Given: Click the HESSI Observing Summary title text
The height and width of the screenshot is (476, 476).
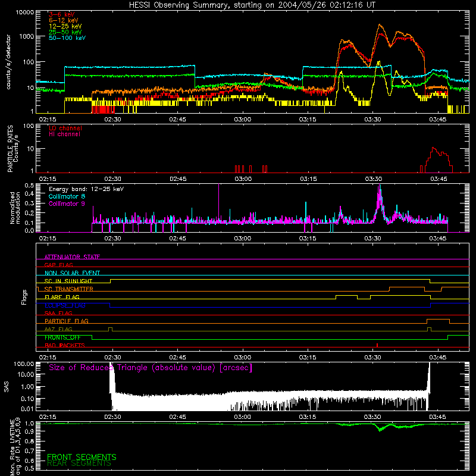Looking at the screenshot, I should [252, 5].
